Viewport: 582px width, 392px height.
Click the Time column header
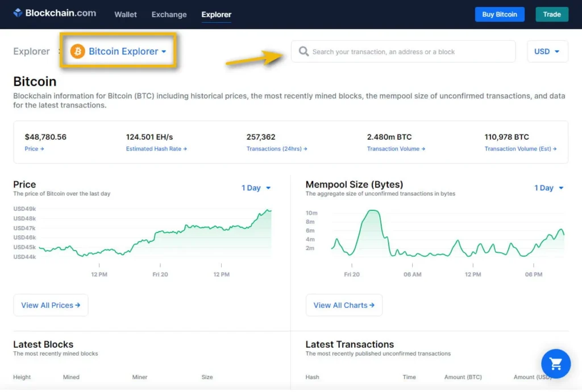409,377
